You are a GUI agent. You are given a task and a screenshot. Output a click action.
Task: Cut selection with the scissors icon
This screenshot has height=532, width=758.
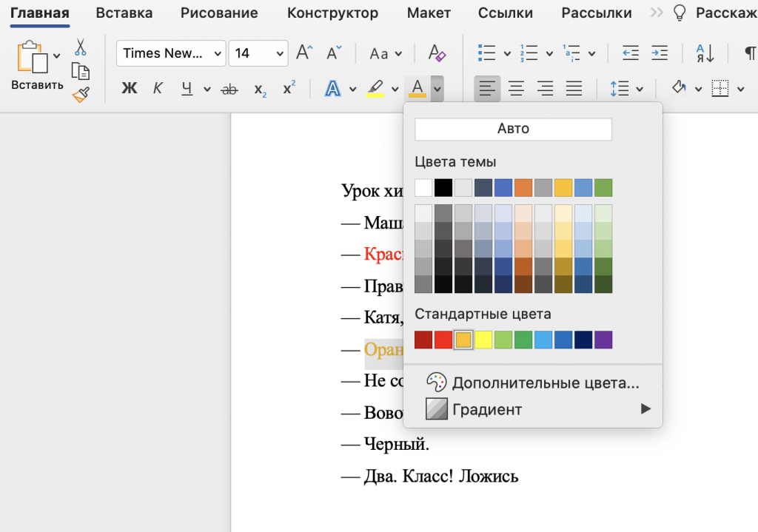[80, 47]
